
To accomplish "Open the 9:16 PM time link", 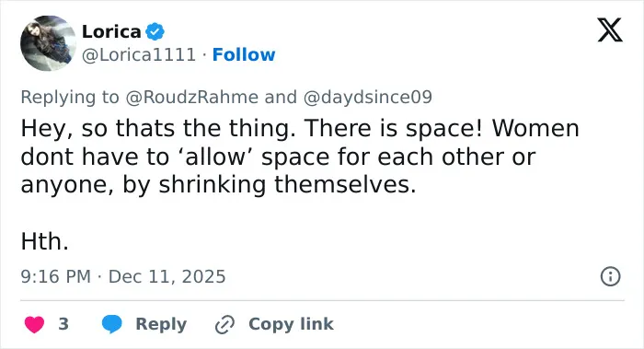I will [x=55, y=276].
